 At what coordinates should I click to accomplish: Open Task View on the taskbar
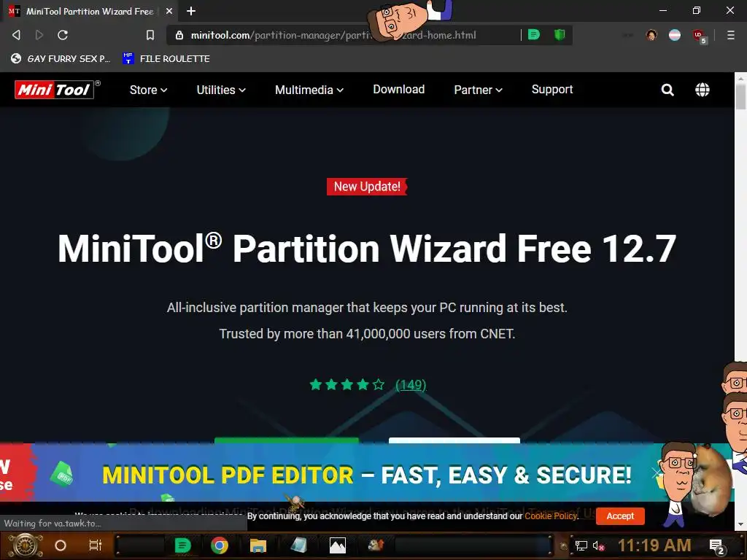tap(96, 545)
